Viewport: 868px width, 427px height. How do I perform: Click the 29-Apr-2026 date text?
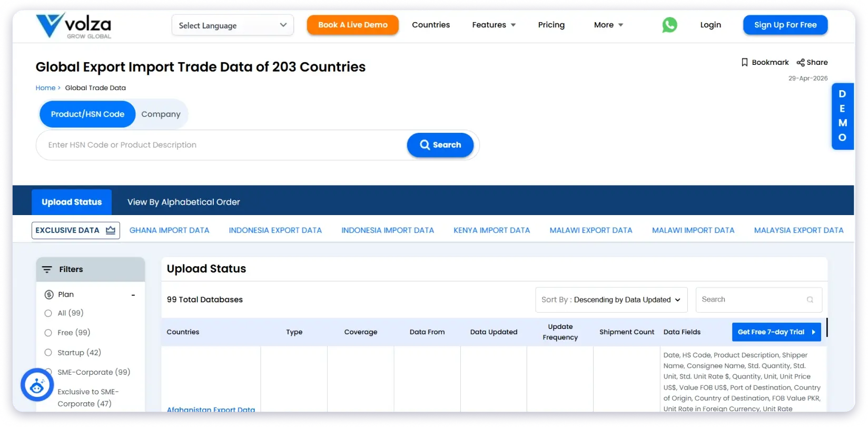(808, 79)
